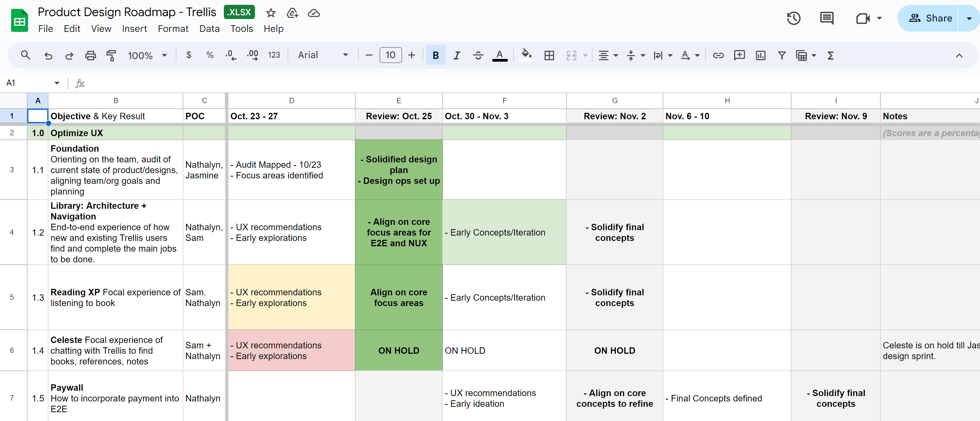The height and width of the screenshot is (421, 980).
Task: Insert chart icon
Action: [760, 55]
